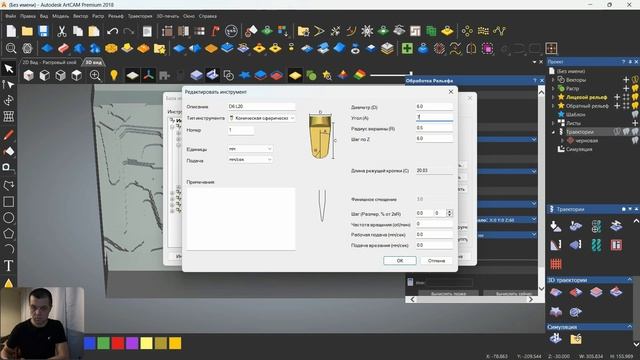640x360 pixels.
Task: Open Тип инструмента dropdown in tool dialog
Action: pyautogui.click(x=262, y=118)
